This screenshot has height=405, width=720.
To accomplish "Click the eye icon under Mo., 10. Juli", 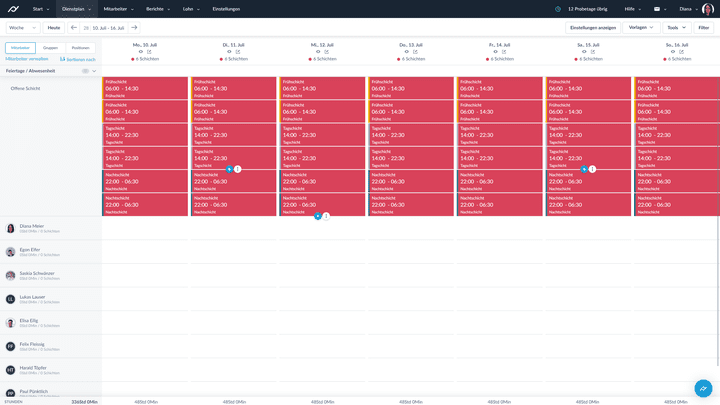I will (141, 52).
